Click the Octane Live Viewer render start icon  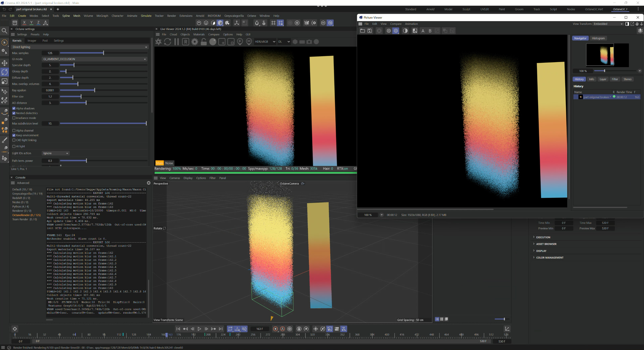(158, 42)
